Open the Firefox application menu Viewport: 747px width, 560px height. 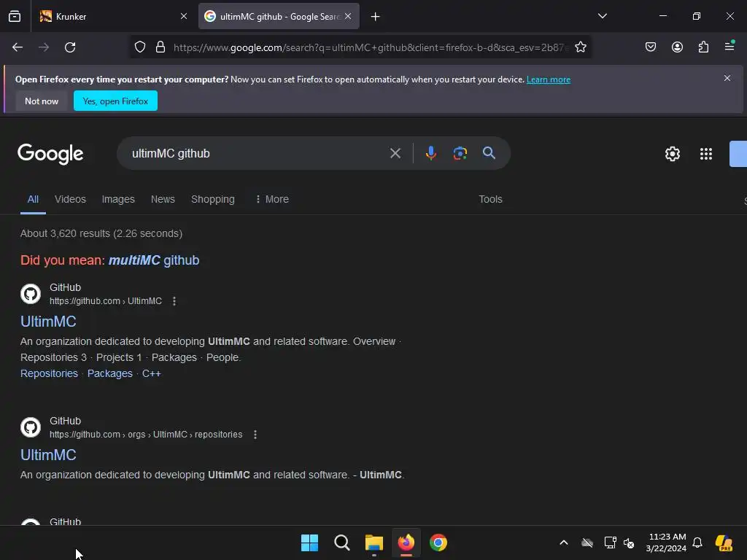pos(729,47)
